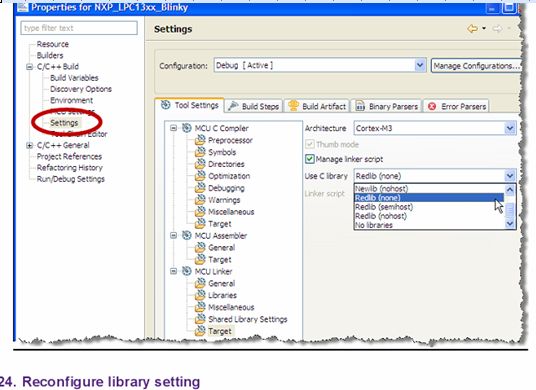
Task: Click the MCU Assembler tool icon
Action: coord(187,236)
